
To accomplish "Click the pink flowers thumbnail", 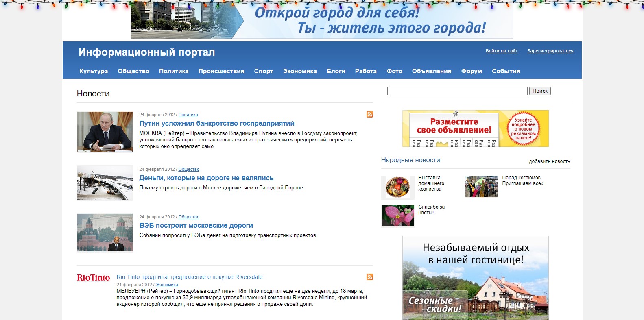I will 397,216.
